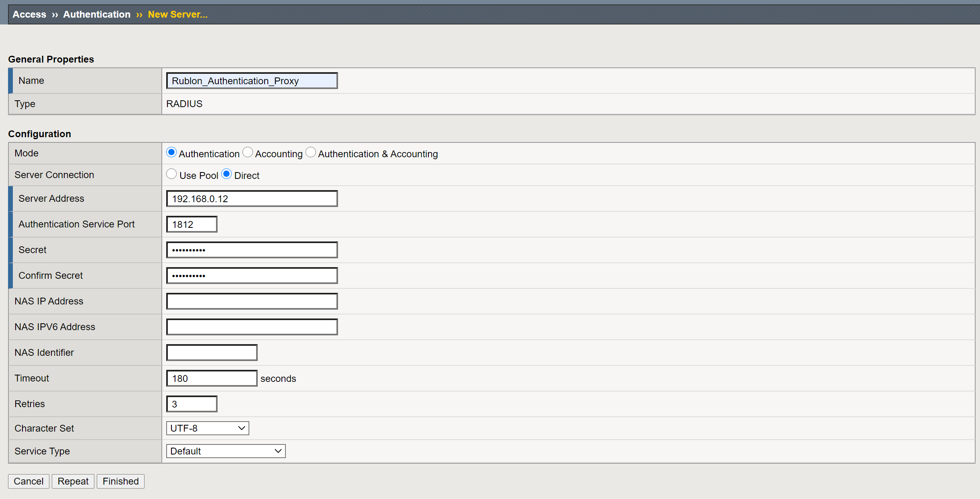Expand the Service Type dropdown
The height and width of the screenshot is (499, 980).
point(226,451)
